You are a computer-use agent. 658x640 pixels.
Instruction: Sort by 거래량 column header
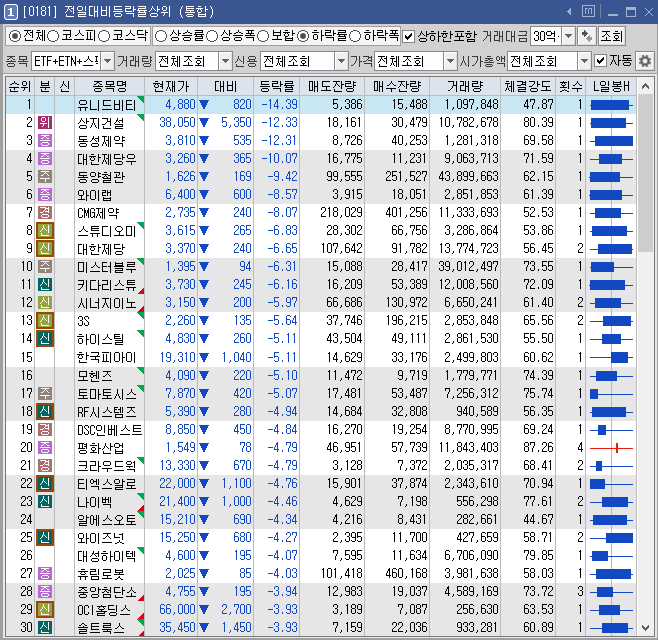465,86
